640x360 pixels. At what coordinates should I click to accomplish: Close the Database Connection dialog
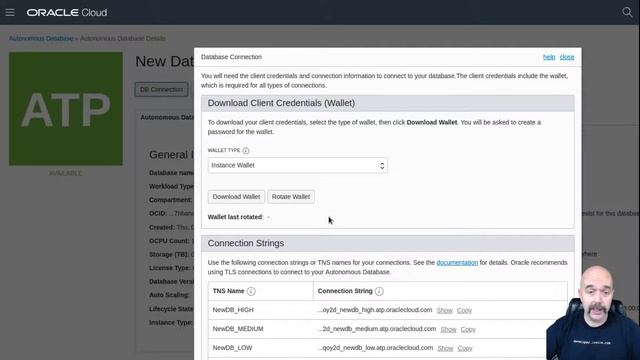click(x=567, y=57)
